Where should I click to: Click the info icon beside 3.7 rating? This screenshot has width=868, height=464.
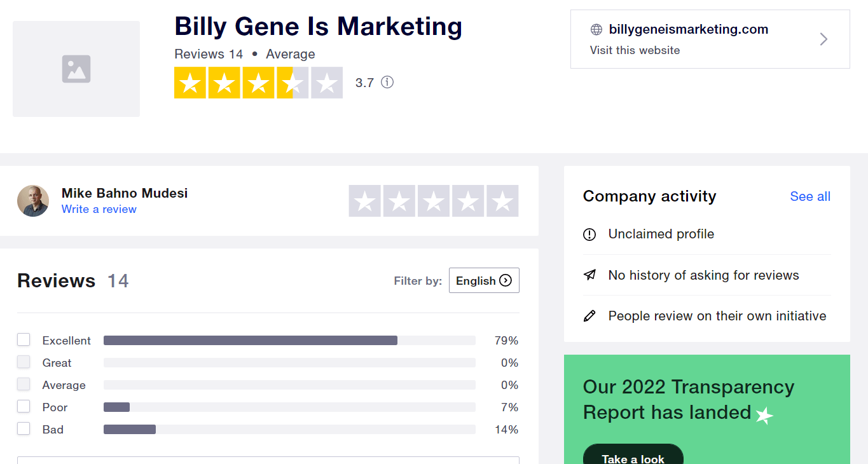pos(387,82)
